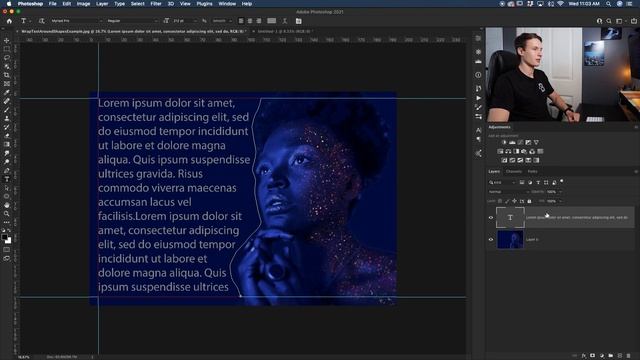
Task: Toggle filter for adjustment layers
Action: pos(530,182)
